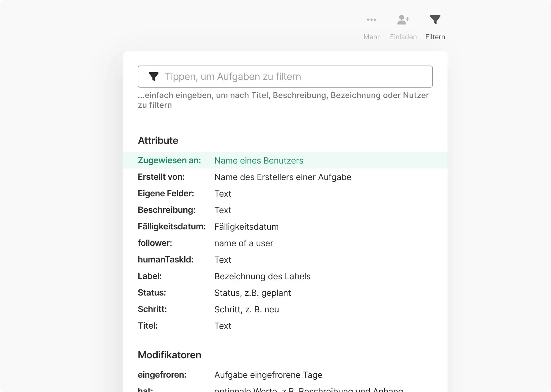Viewport: 551px width, 392px height.
Task: Pick the 'Schritt:' filter attribute
Action: (x=152, y=309)
